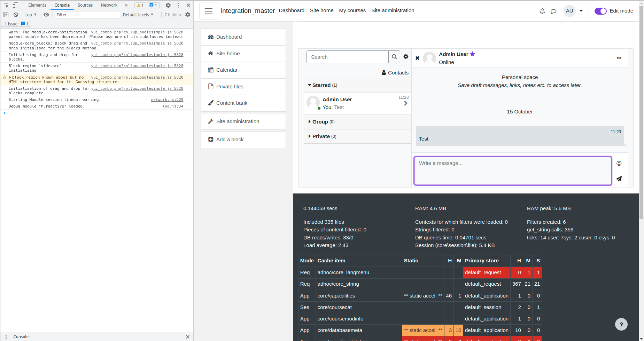
Task: Toggle device toolbar icon in DevTools
Action: pos(15,5)
